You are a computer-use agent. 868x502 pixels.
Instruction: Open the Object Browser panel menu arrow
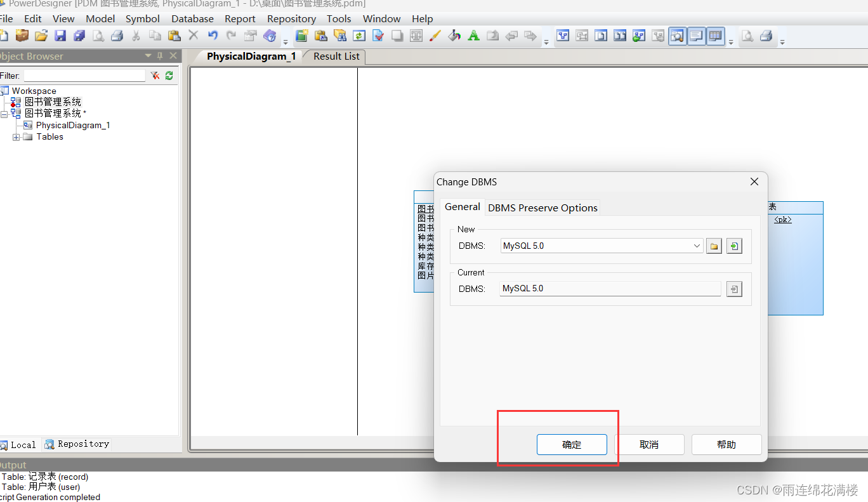click(148, 56)
